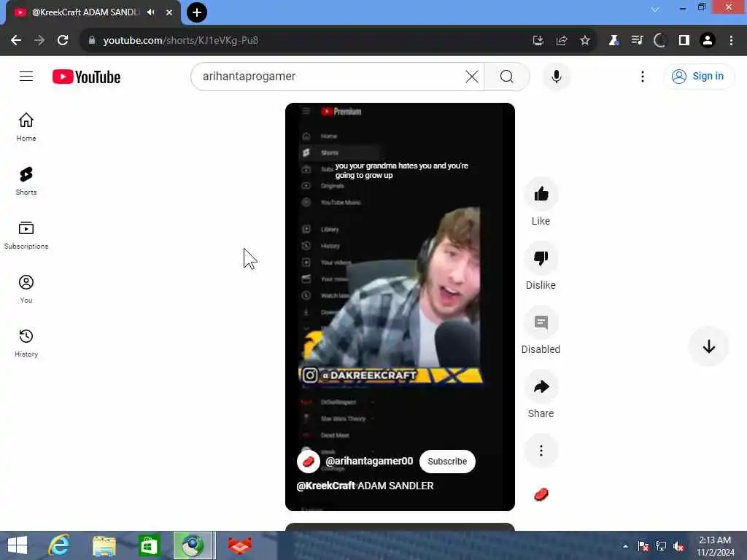Open the channel avatar in the Short
Viewport: 747px width, 560px height.
point(309,462)
